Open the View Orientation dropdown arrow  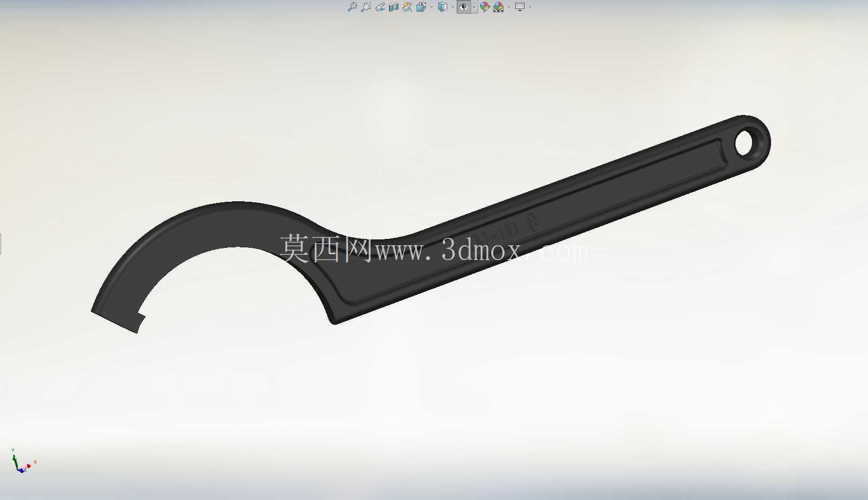pyautogui.click(x=431, y=7)
